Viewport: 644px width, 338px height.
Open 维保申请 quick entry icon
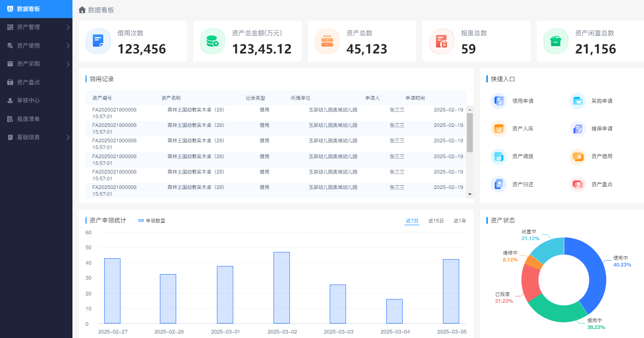578,129
